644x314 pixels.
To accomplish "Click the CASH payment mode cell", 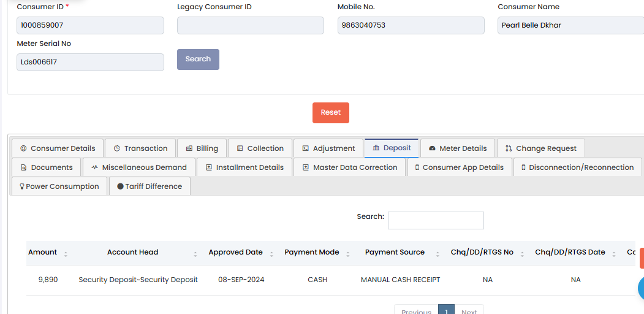I will click(317, 280).
